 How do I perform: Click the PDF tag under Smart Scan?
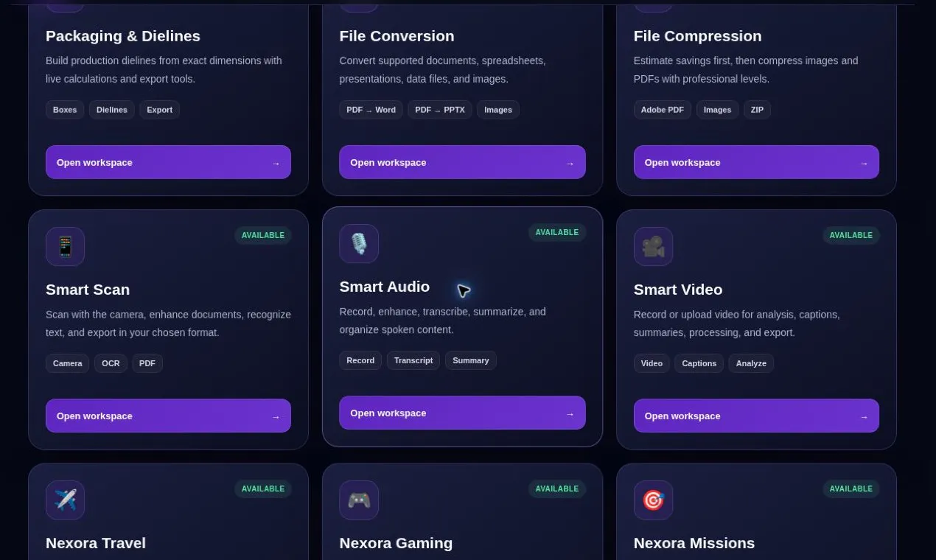click(147, 363)
